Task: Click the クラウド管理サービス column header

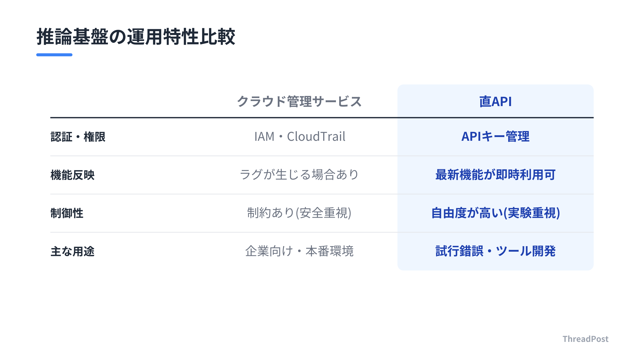Action: point(299,102)
